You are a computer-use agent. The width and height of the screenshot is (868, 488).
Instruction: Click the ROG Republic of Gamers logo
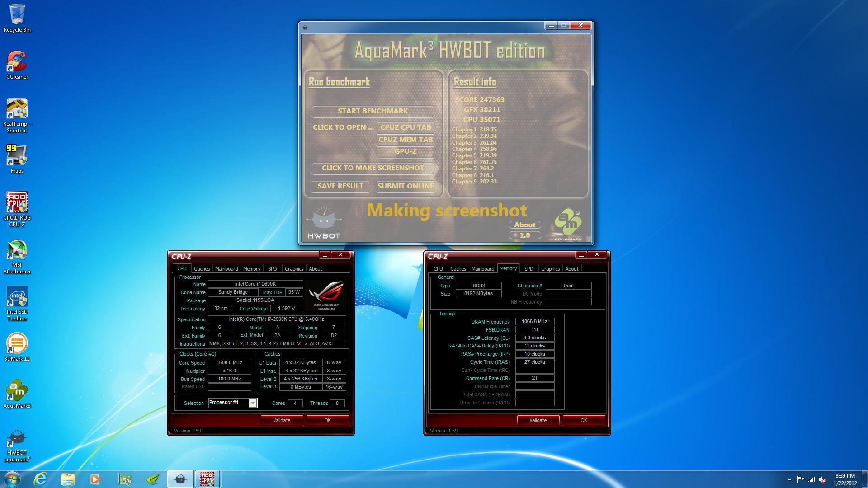click(x=326, y=295)
